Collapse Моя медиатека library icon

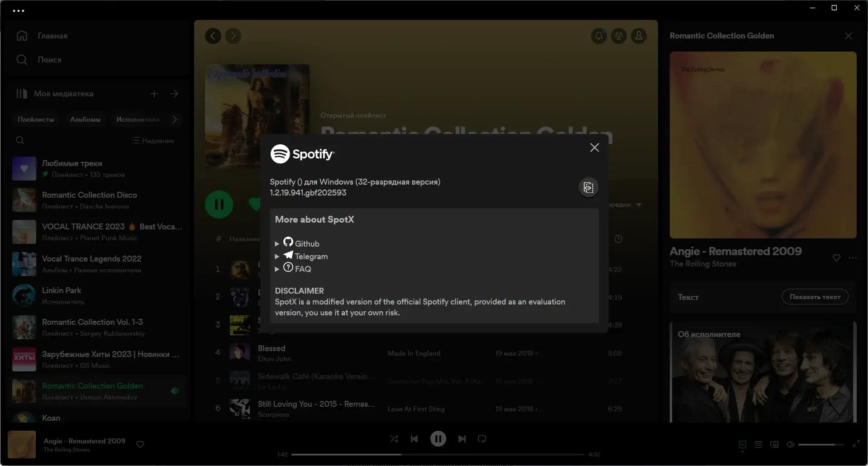[x=22, y=94]
